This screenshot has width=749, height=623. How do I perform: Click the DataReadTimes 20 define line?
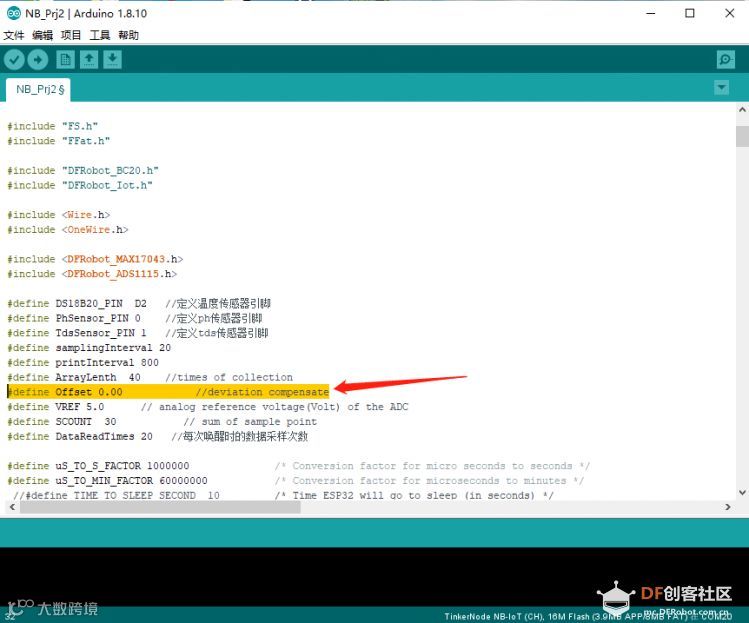pyautogui.click(x=158, y=436)
